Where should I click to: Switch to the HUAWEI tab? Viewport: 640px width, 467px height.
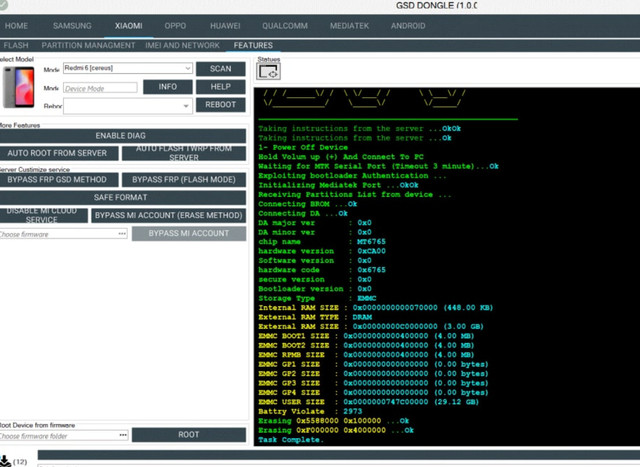225,26
